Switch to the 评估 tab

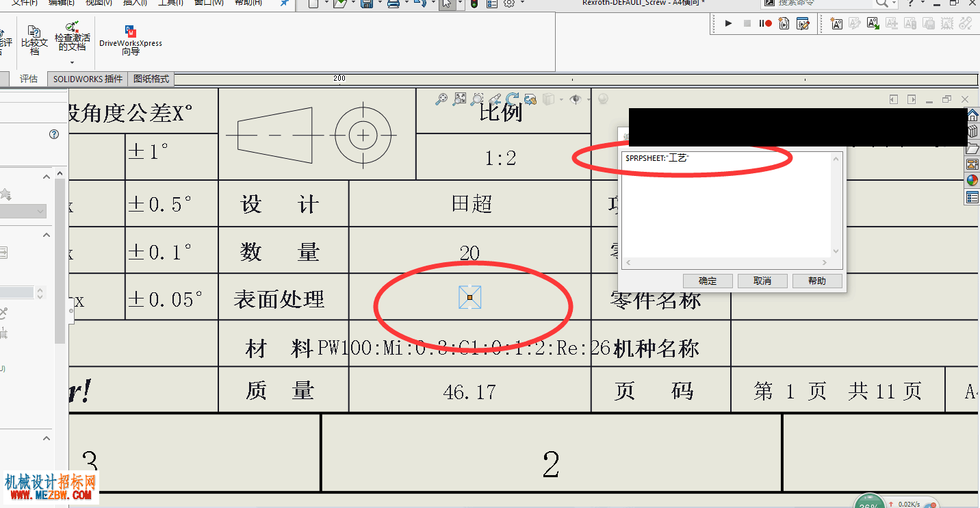29,79
